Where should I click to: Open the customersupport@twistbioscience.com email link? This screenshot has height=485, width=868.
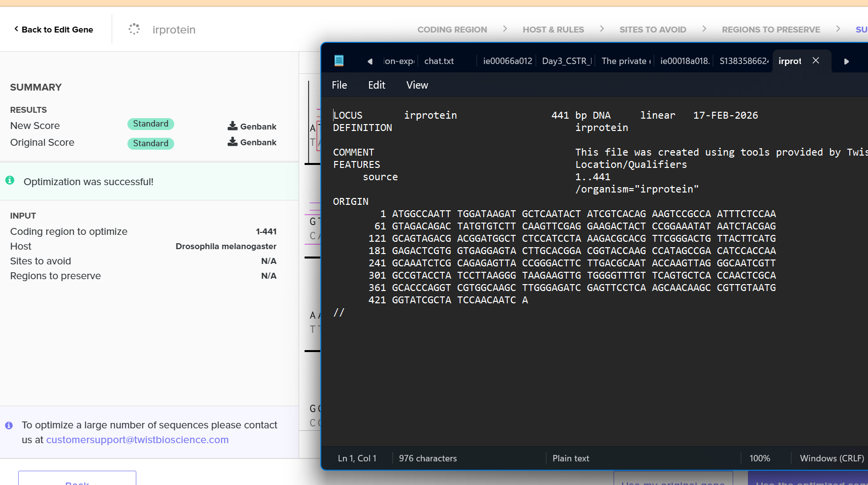point(137,440)
